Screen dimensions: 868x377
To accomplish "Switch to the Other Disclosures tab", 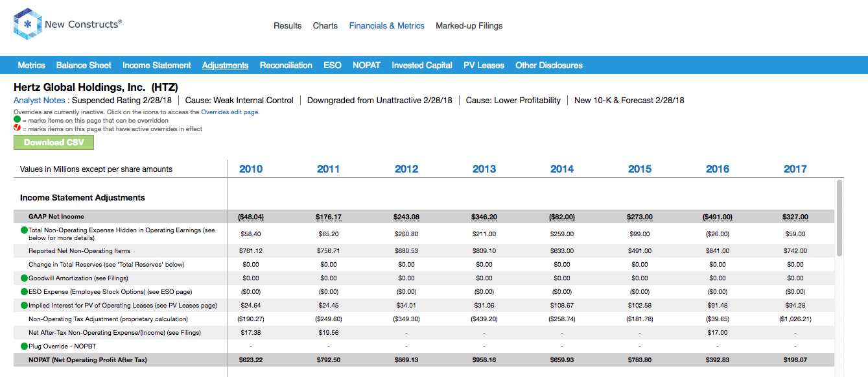I will tap(549, 65).
